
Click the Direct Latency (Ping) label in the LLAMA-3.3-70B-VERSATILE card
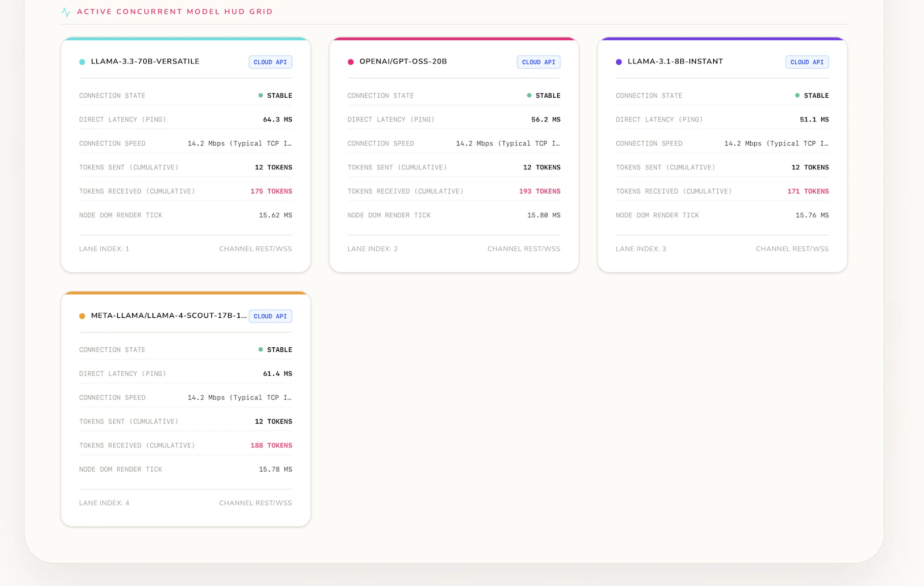[122, 120]
